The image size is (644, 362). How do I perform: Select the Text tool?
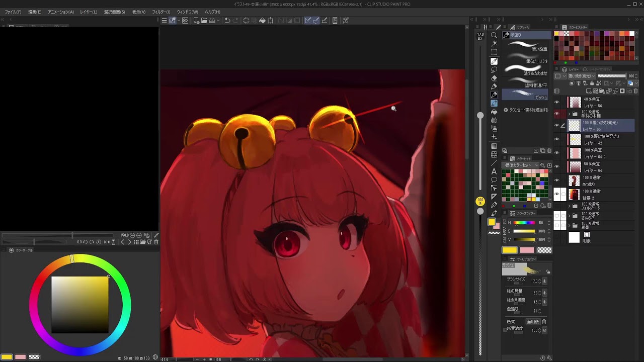click(x=494, y=171)
